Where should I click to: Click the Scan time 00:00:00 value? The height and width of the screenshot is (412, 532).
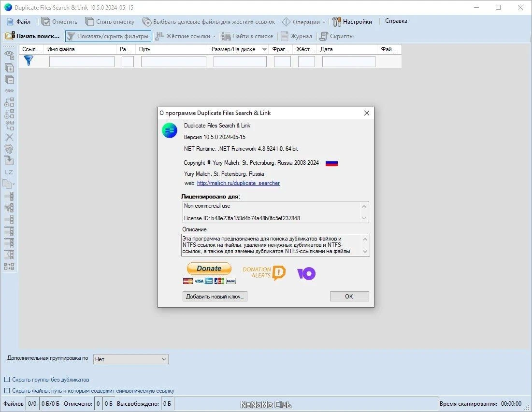[x=511, y=403]
